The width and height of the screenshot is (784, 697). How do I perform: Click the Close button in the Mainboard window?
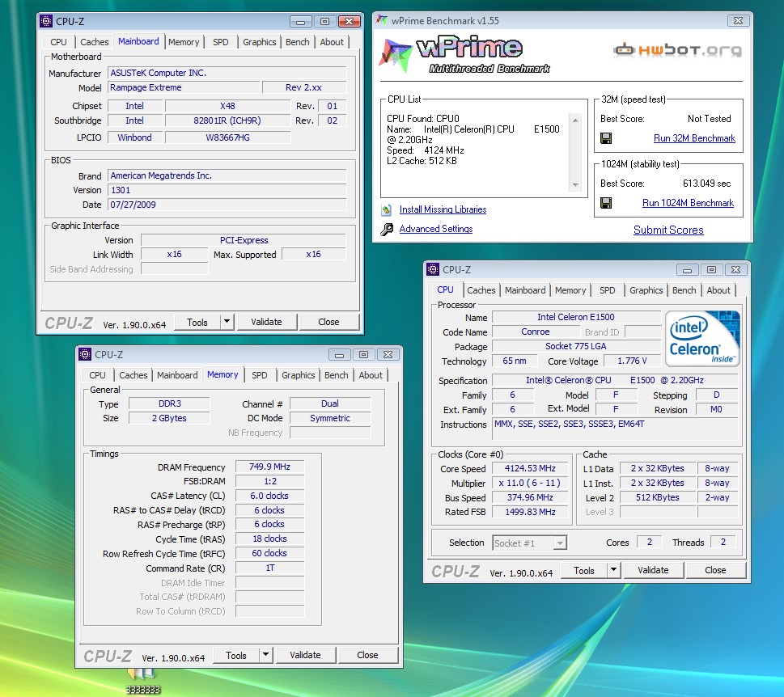[x=329, y=322]
